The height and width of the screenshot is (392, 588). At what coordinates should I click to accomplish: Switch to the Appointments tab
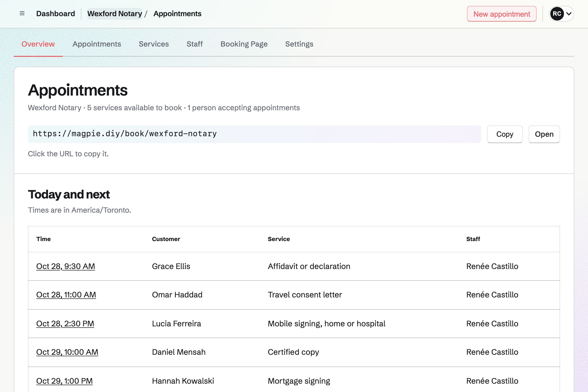[x=97, y=44]
